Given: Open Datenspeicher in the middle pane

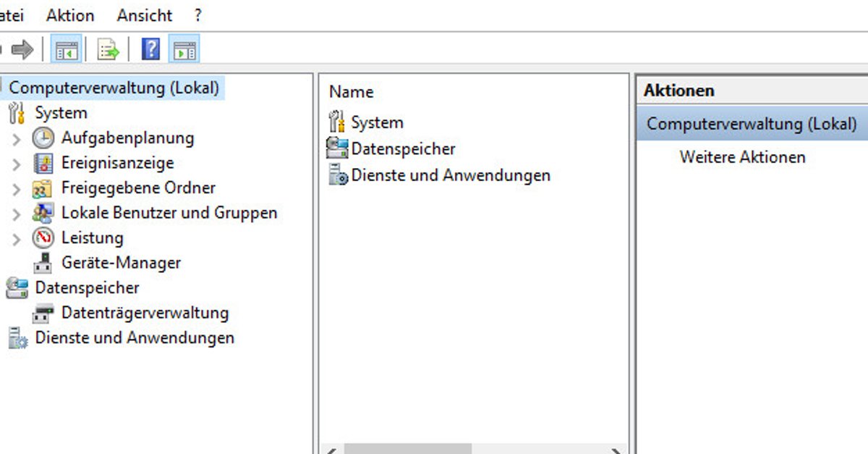Looking at the screenshot, I should coord(403,148).
